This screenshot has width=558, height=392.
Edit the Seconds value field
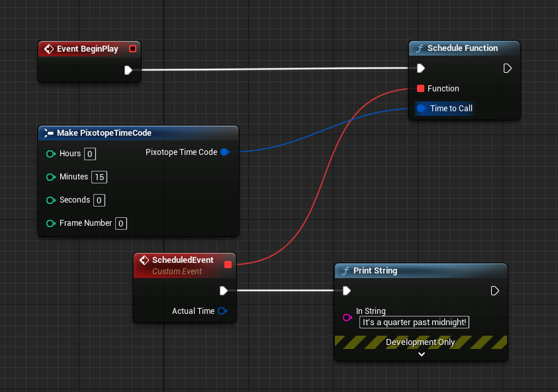(x=99, y=201)
